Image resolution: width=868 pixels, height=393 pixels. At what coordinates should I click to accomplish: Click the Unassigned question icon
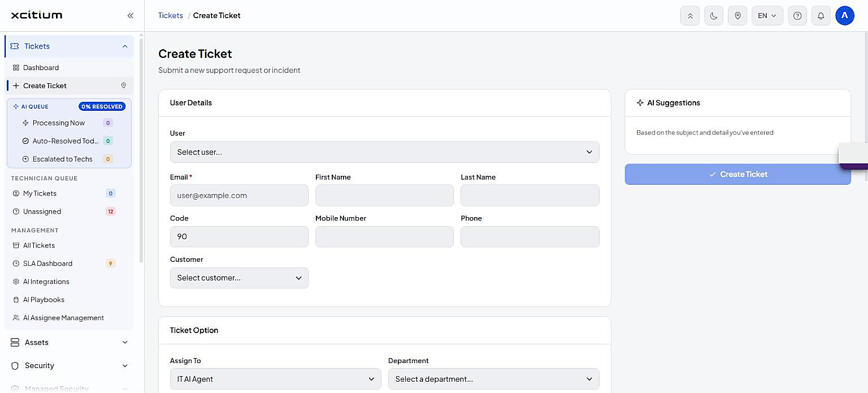[16, 211]
